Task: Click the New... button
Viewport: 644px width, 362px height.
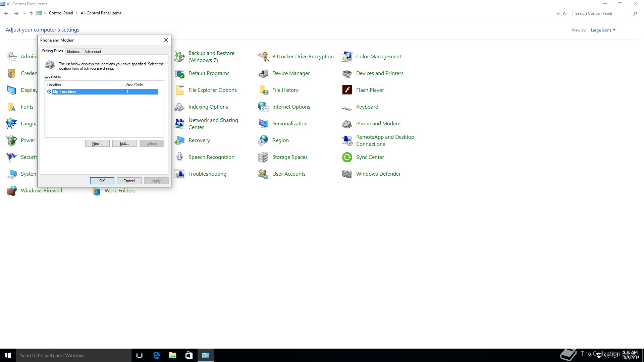Action: click(x=97, y=143)
